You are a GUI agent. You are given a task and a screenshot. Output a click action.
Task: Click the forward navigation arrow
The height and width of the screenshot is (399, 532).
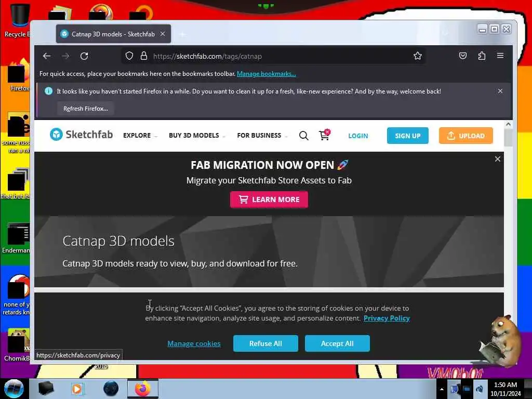click(65, 56)
